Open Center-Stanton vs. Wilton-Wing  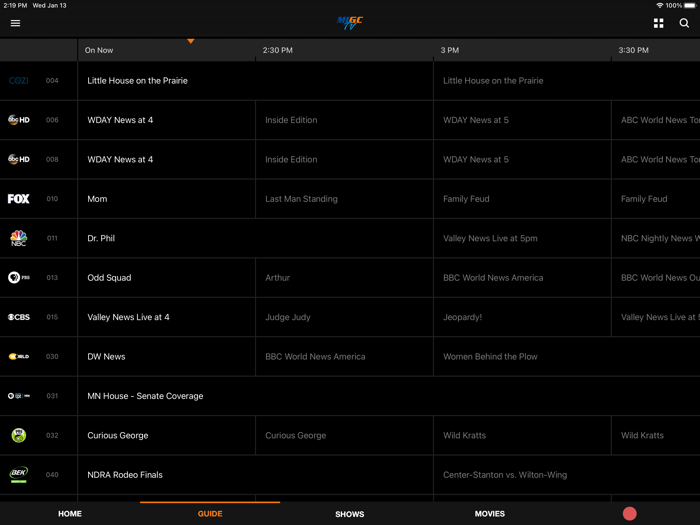pos(567,475)
